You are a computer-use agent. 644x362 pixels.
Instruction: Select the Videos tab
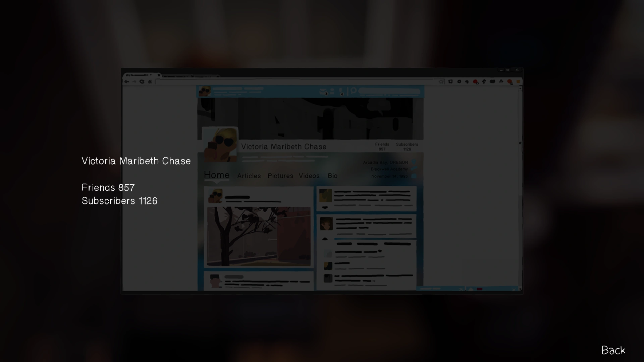click(x=309, y=176)
